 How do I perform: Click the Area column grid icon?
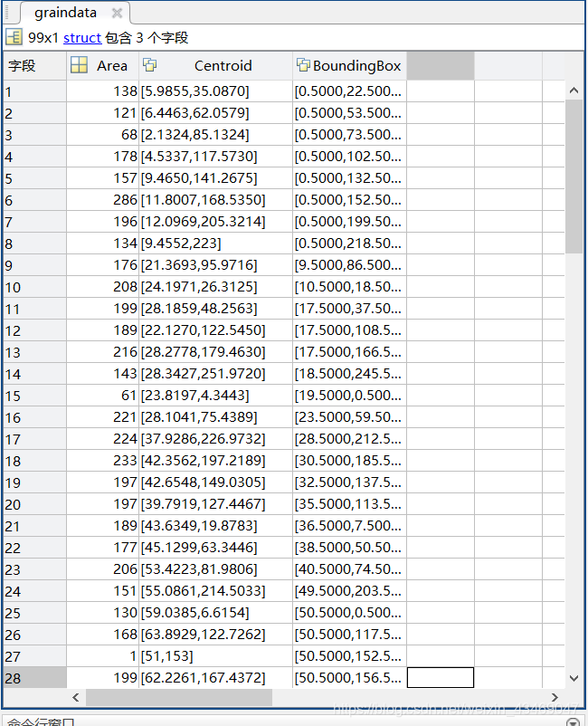click(x=79, y=65)
